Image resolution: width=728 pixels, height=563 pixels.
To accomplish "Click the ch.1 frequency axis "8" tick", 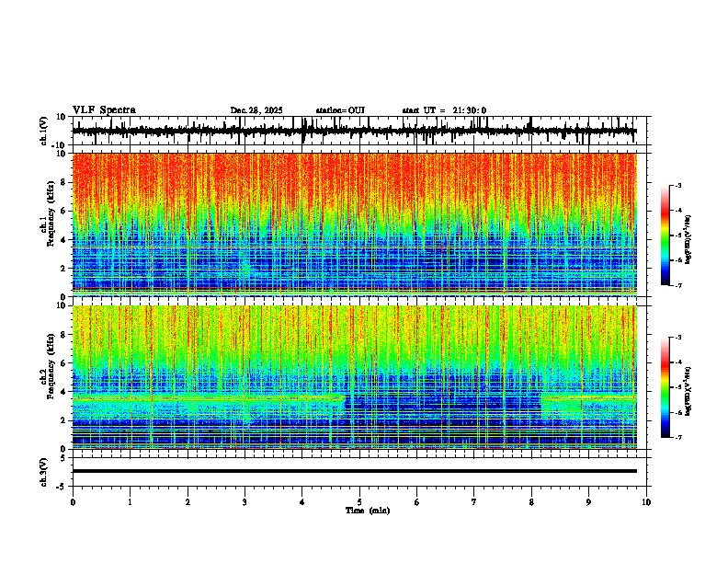I will 64,182.
